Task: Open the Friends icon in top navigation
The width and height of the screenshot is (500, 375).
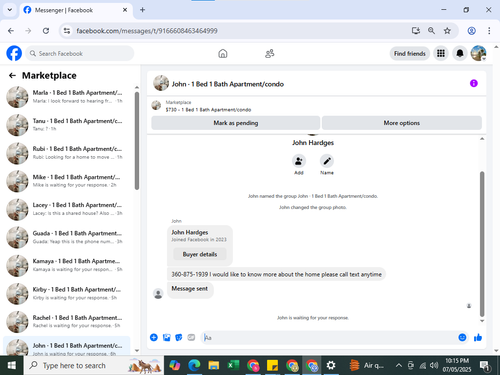Action: [x=269, y=53]
